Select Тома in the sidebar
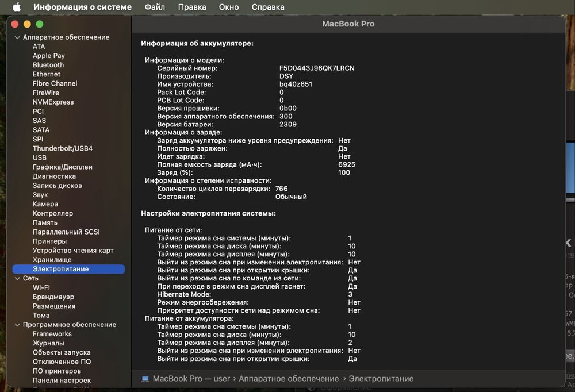Image resolution: width=575 pixels, height=392 pixels. click(x=41, y=316)
